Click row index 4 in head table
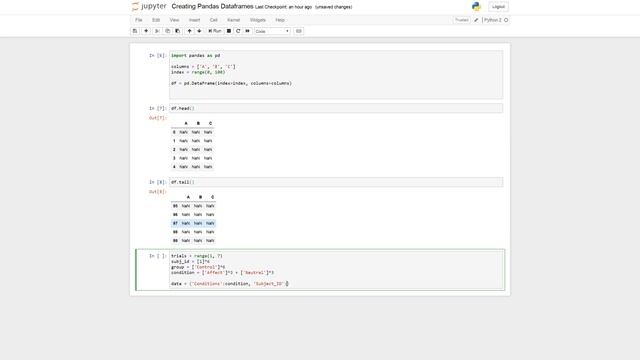Screen dimensions: 640x360 [x=174, y=167]
